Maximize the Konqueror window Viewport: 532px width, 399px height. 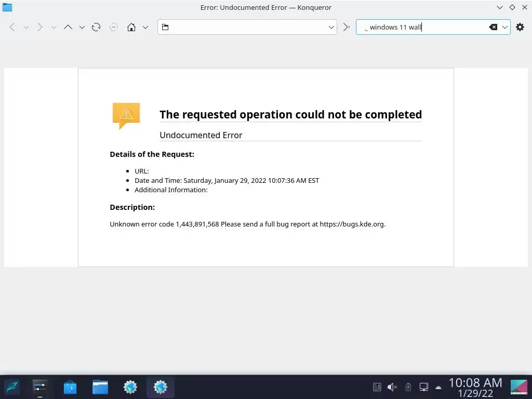[512, 7]
